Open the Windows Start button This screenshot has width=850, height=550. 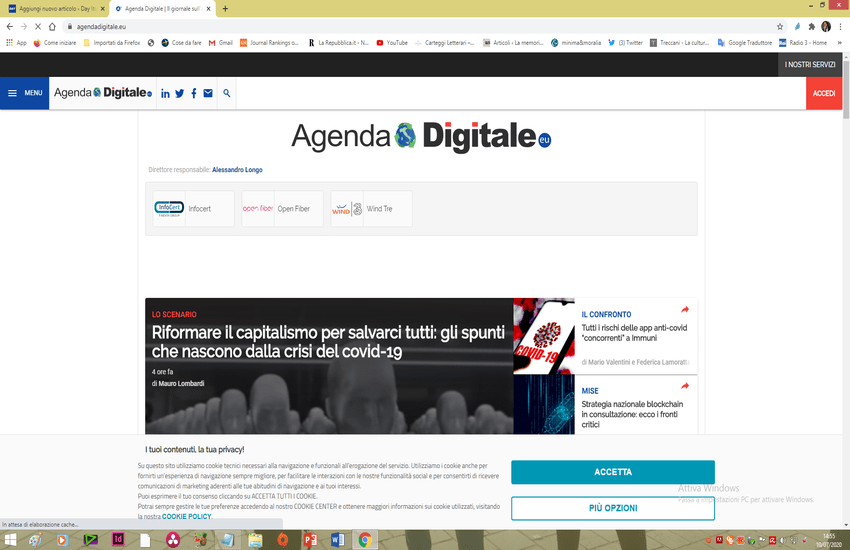pos(10,540)
